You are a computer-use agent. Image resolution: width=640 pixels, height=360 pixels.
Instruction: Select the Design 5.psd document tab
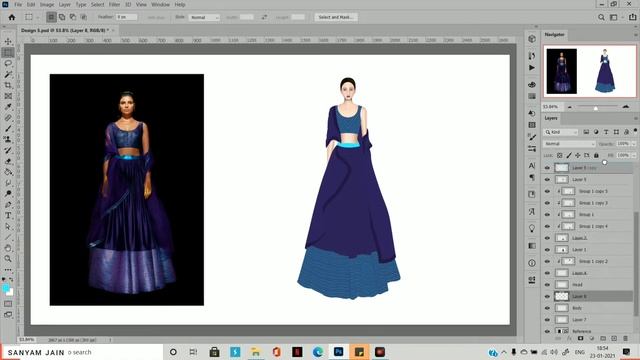(x=64, y=30)
